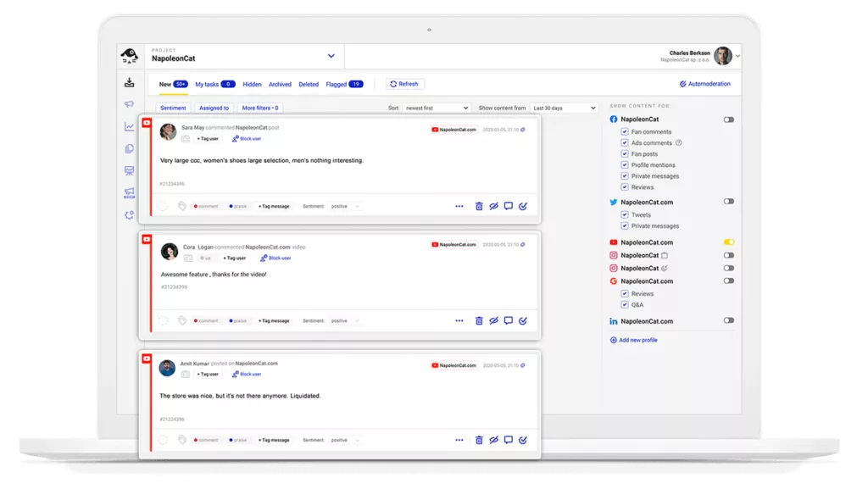
Task: Open the Sort 'newest first' dropdown
Action: pos(435,108)
